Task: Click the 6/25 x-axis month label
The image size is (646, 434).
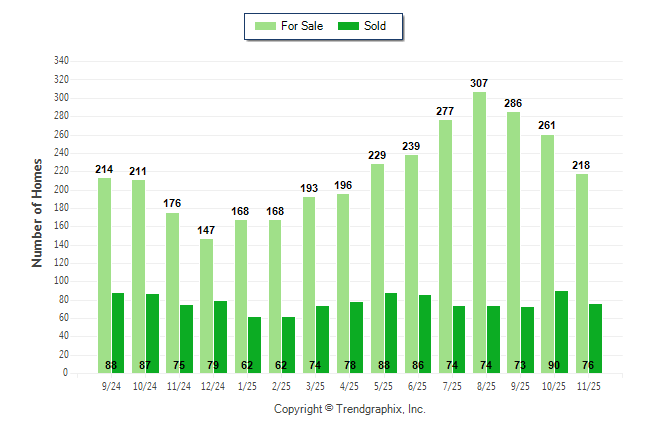Action: tap(418, 386)
